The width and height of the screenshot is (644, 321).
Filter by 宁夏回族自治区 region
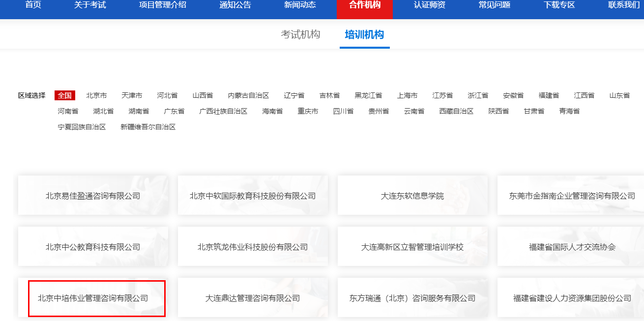pyautogui.click(x=82, y=127)
